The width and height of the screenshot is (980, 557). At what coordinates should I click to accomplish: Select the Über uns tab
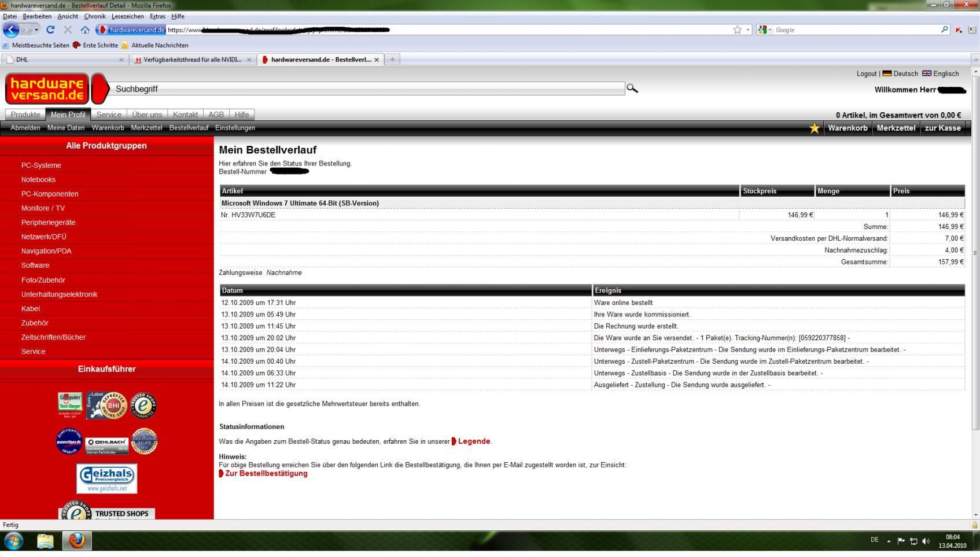(147, 115)
